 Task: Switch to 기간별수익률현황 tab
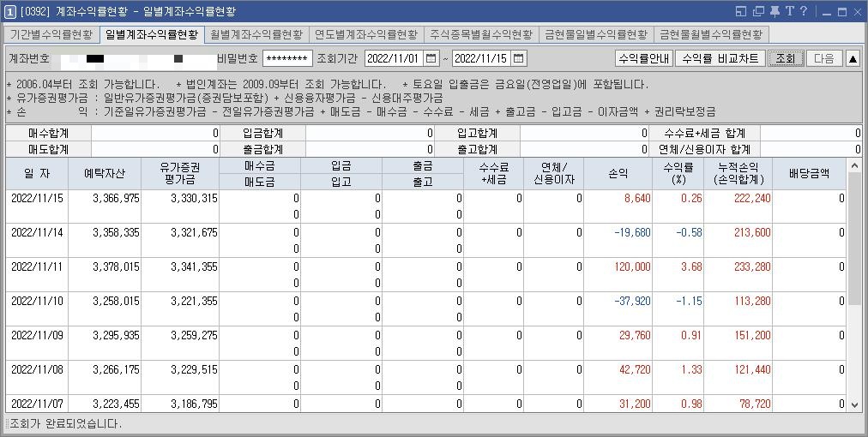pyautogui.click(x=51, y=34)
